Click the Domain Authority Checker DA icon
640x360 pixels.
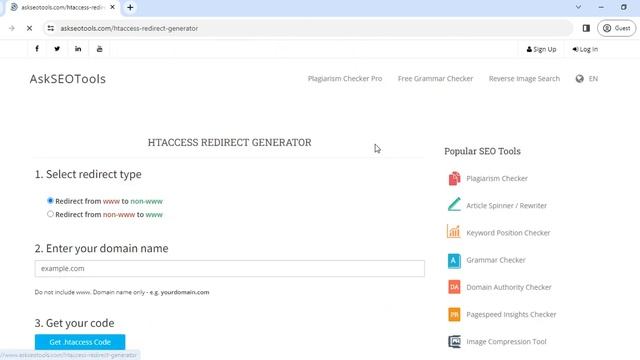pos(454,287)
